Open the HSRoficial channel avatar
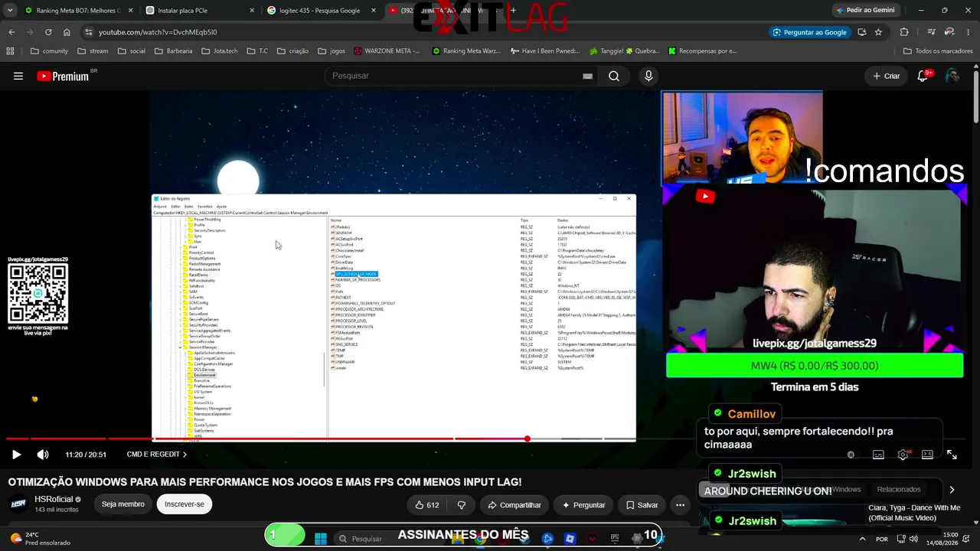The image size is (980, 551). 18,504
